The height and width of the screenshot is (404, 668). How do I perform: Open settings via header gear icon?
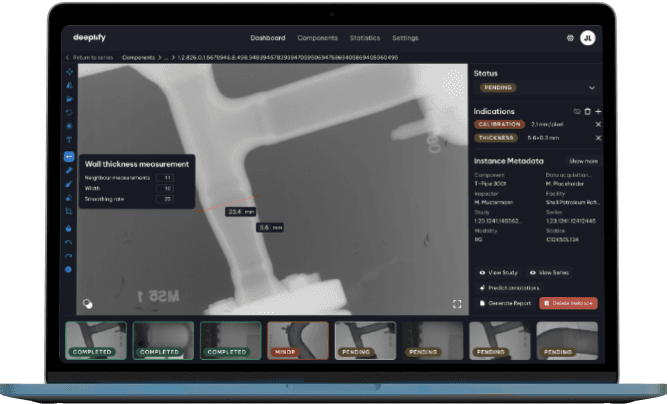[x=570, y=38]
